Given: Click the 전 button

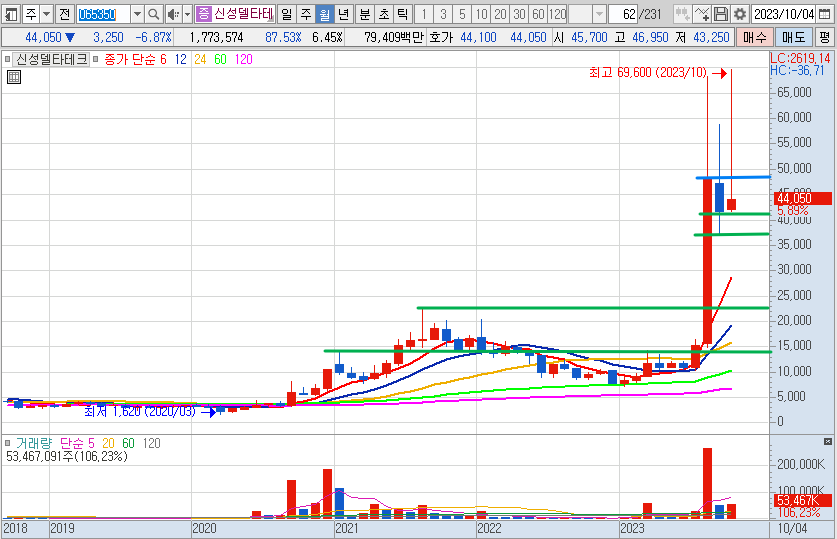Looking at the screenshot, I should click(x=65, y=14).
